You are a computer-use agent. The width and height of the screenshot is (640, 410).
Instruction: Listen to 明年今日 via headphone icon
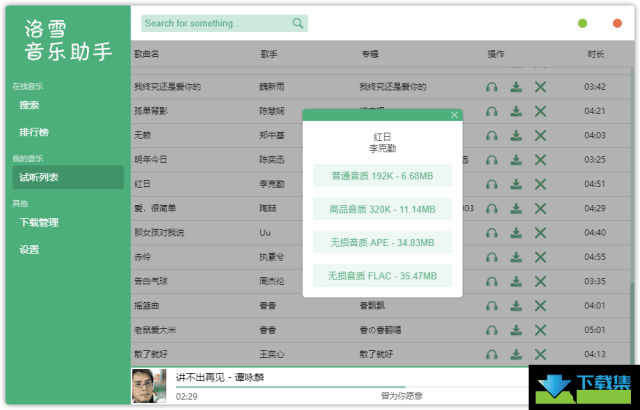(x=492, y=159)
